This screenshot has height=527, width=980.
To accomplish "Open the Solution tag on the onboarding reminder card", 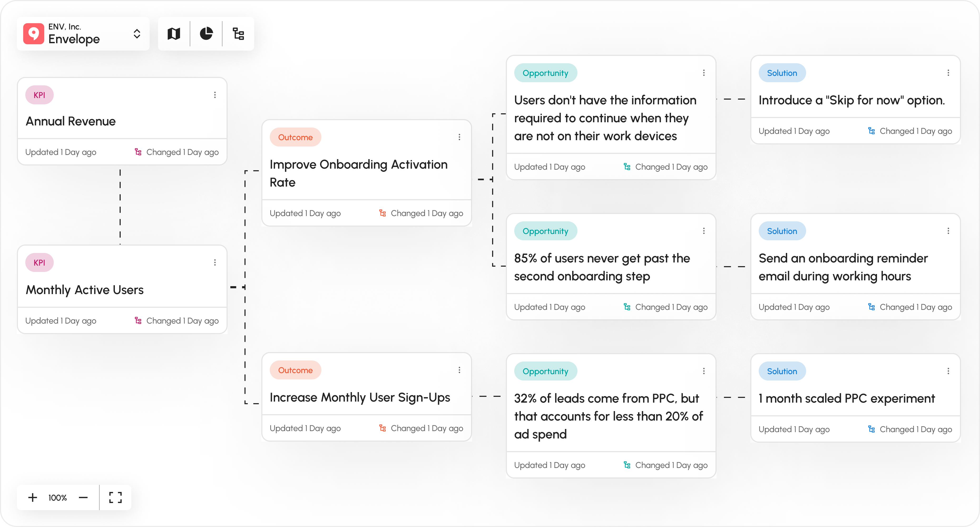I will tap(782, 231).
